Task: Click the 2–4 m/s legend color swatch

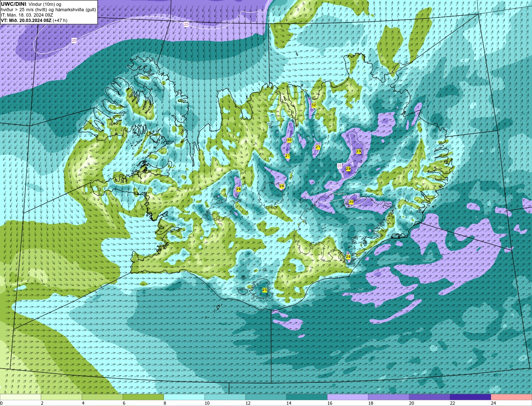Action: 62,397
